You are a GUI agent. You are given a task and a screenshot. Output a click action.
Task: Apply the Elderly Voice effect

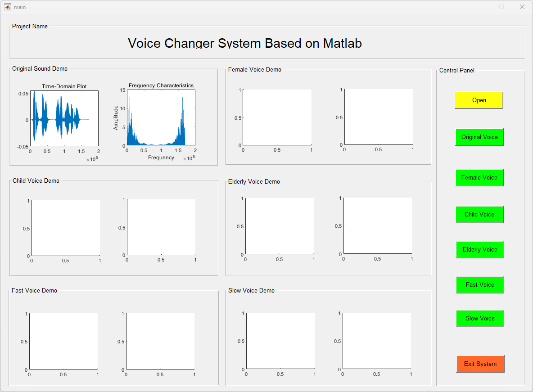point(479,249)
